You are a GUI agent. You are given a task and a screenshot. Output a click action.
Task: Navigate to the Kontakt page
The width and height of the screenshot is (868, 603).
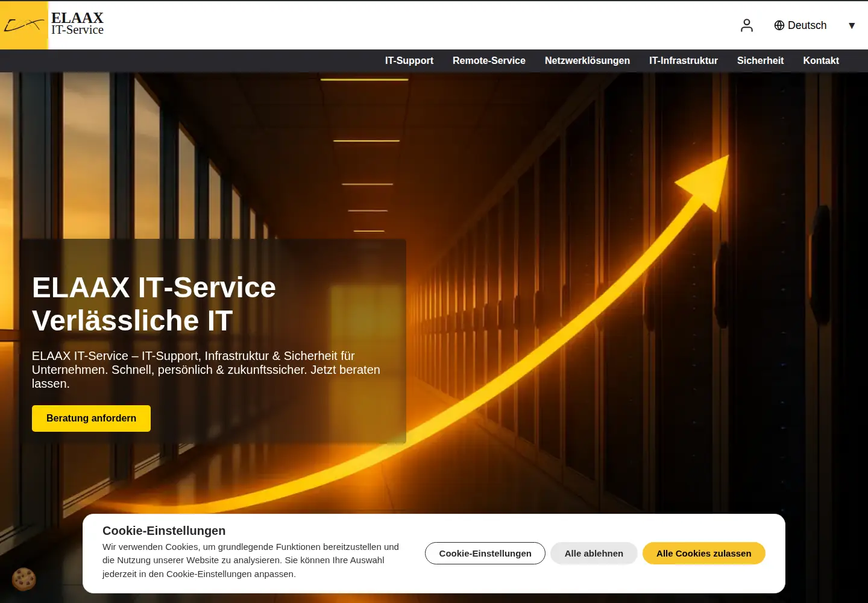coord(821,60)
